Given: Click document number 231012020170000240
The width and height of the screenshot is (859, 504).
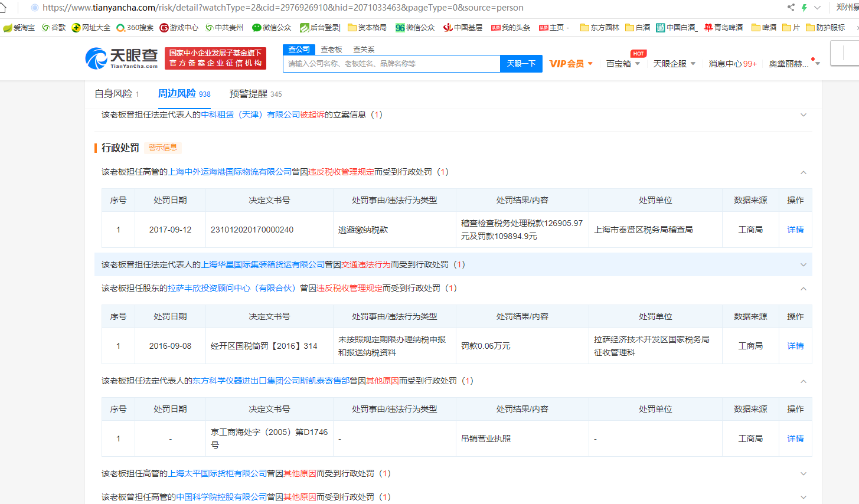Looking at the screenshot, I should [252, 230].
